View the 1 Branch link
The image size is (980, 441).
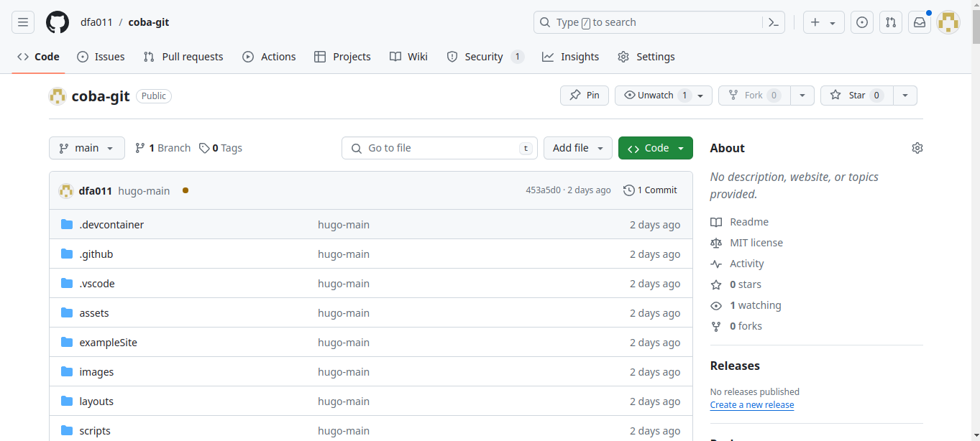coord(163,148)
